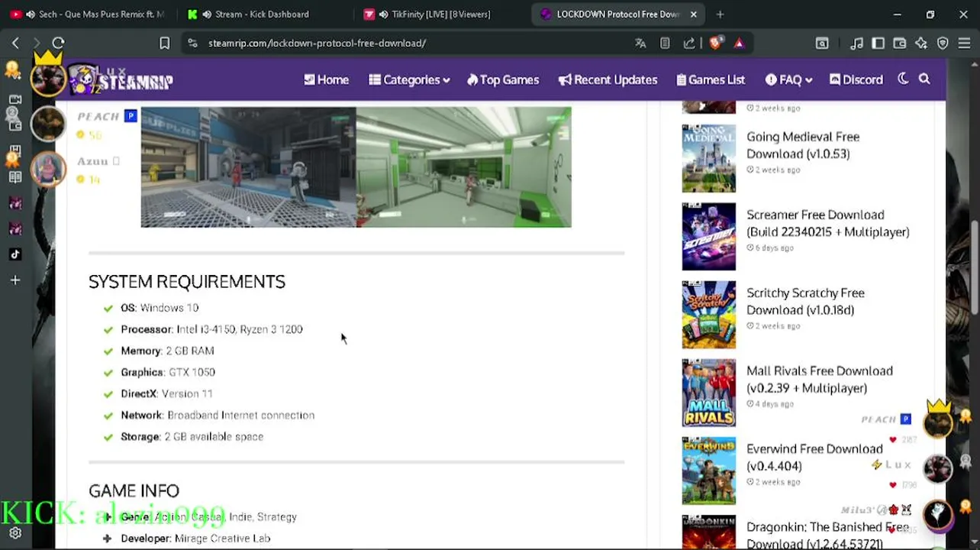The height and width of the screenshot is (550, 980).
Task: Open the left blue-room game screenshot
Action: pyautogui.click(x=248, y=167)
